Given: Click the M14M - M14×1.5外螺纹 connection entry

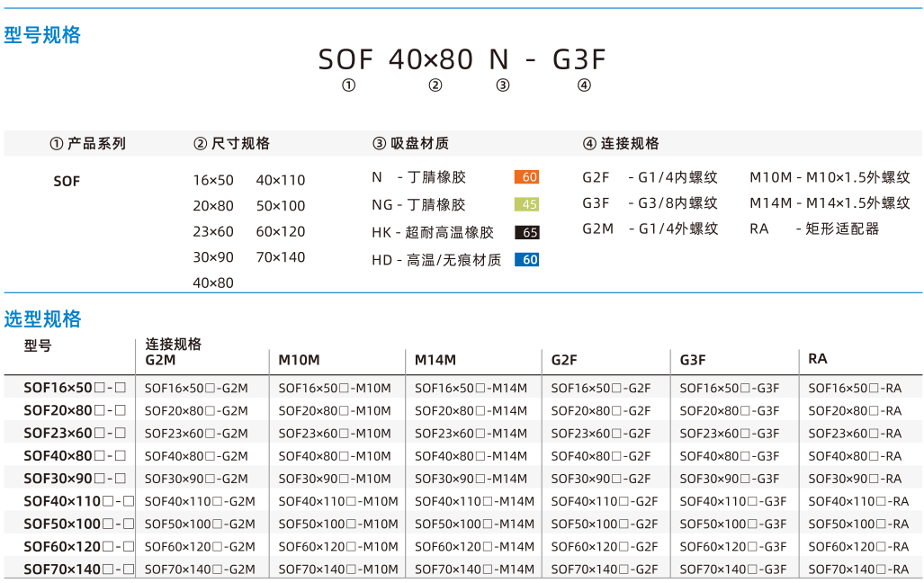Looking at the screenshot, I should [x=830, y=202].
